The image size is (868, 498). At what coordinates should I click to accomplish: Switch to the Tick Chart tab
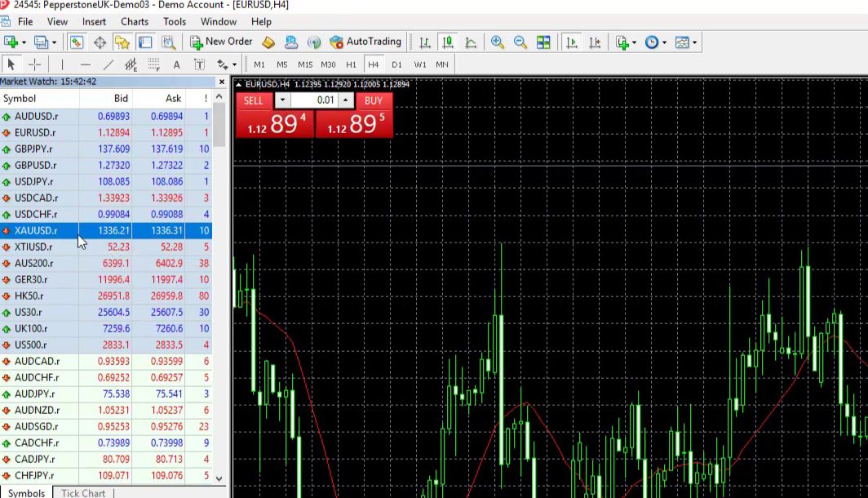(83, 492)
